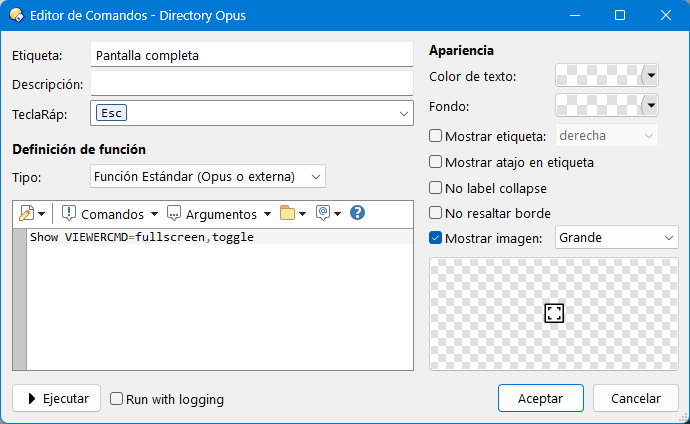Click the edit pencil icon in editor toolbar
The height and width of the screenshot is (424, 690).
pos(26,214)
